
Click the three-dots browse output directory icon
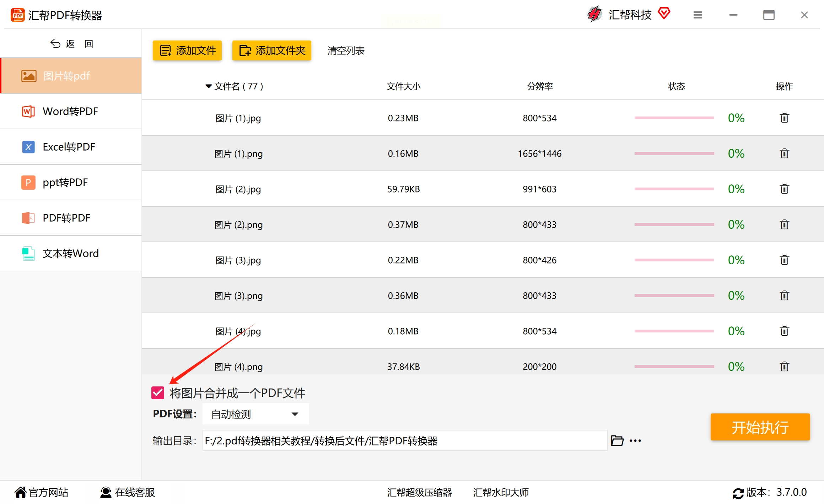click(x=635, y=440)
